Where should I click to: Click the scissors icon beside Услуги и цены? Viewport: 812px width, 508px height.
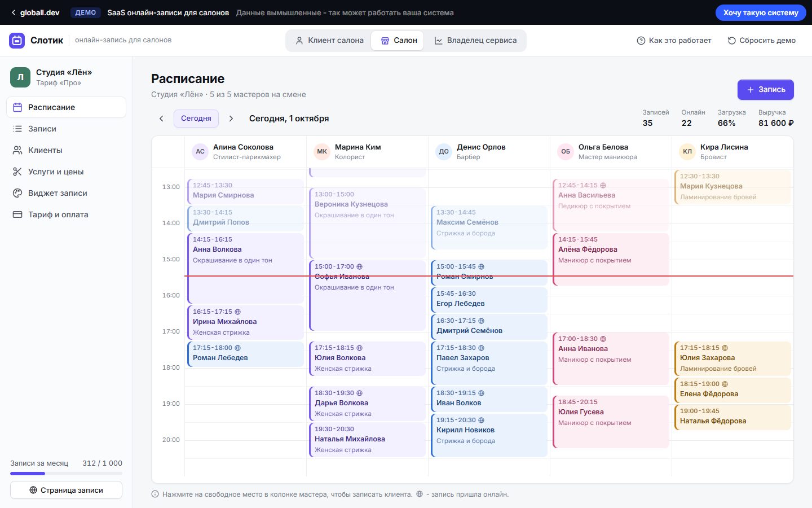17,172
